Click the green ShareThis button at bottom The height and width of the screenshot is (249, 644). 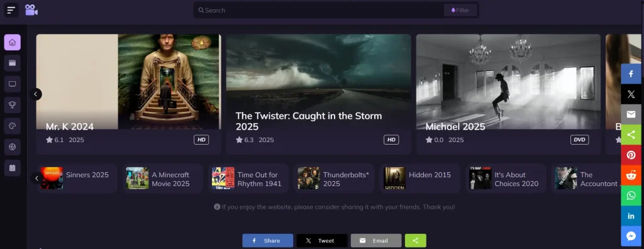point(416,241)
